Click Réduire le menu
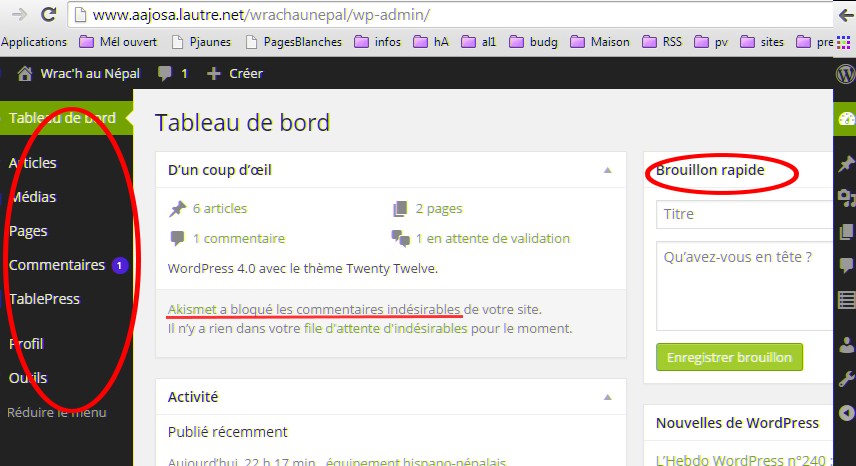This screenshot has width=856, height=466. (57, 413)
